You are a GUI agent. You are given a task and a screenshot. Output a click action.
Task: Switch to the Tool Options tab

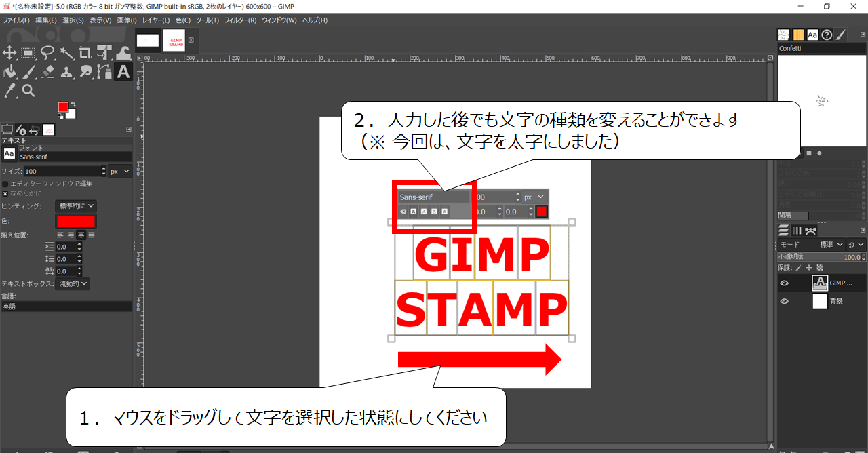tap(7, 130)
